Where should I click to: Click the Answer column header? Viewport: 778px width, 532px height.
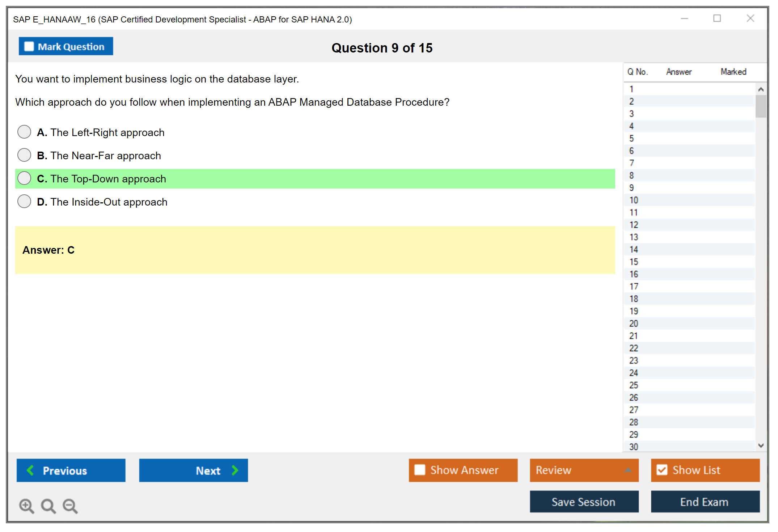click(x=678, y=72)
